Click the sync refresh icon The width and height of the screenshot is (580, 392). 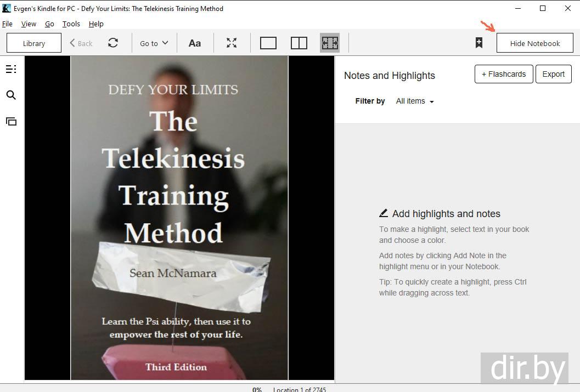(113, 43)
